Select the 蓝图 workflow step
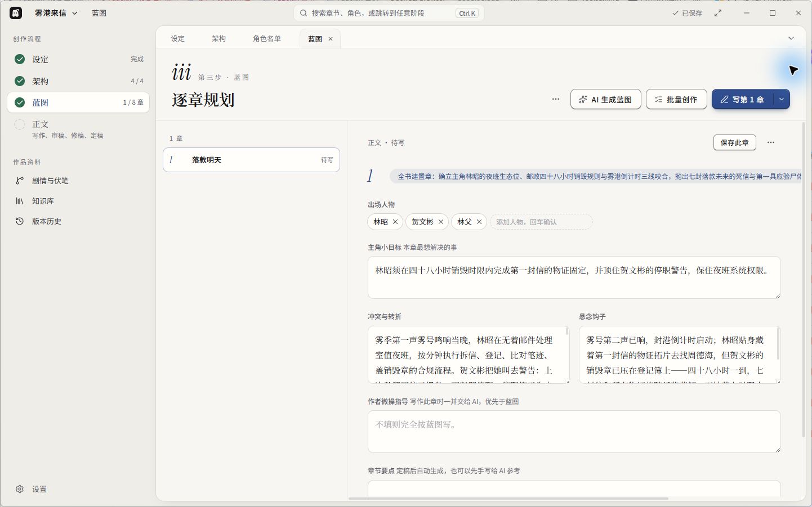 [78, 102]
